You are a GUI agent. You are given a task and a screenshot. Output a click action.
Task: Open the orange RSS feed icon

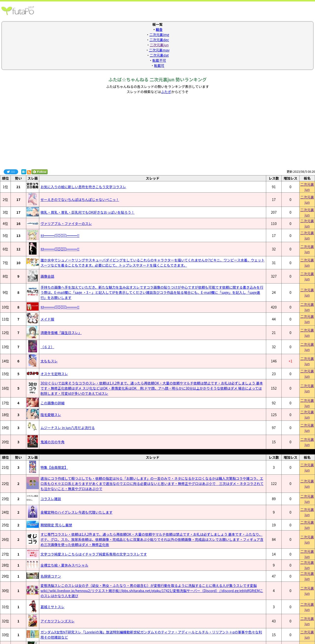point(29,172)
